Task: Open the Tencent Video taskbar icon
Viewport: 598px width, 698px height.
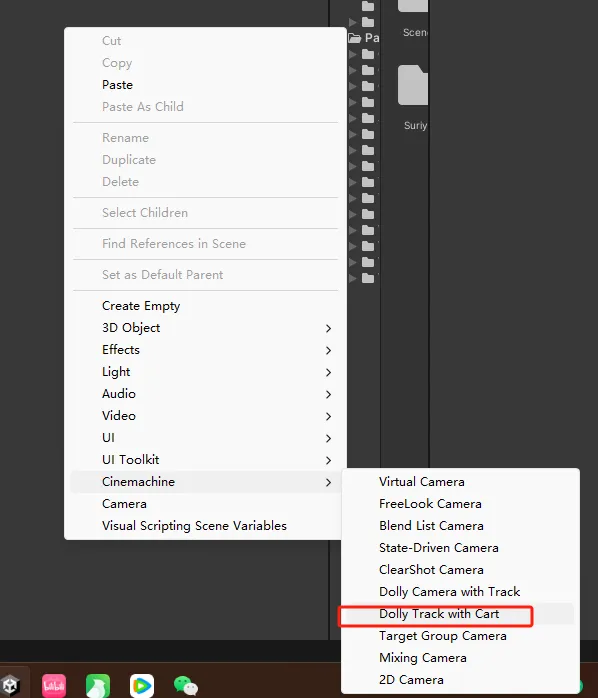Action: (142, 686)
